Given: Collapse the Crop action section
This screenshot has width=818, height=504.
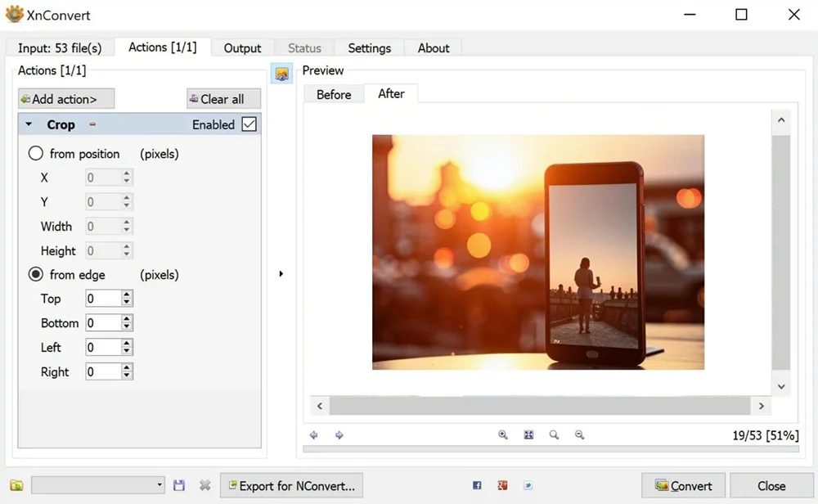Looking at the screenshot, I should 29,125.
